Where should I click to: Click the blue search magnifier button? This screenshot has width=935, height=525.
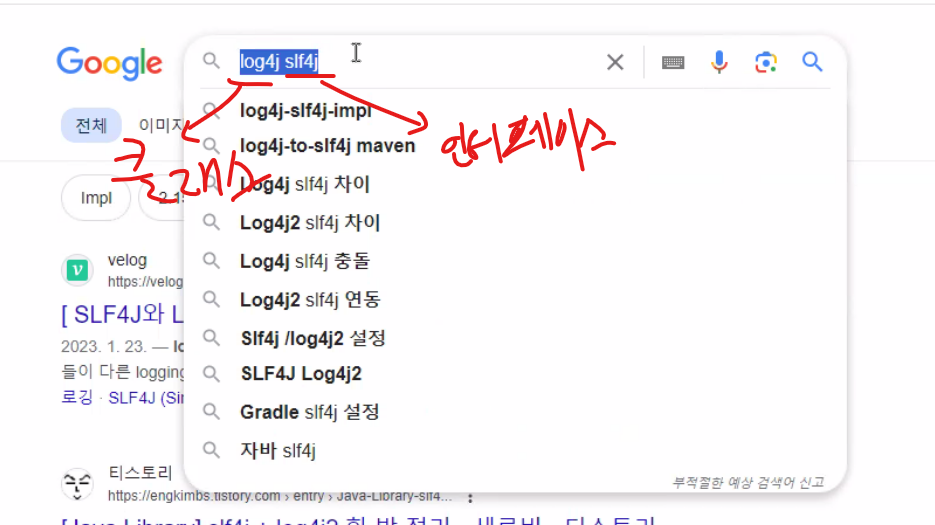812,61
